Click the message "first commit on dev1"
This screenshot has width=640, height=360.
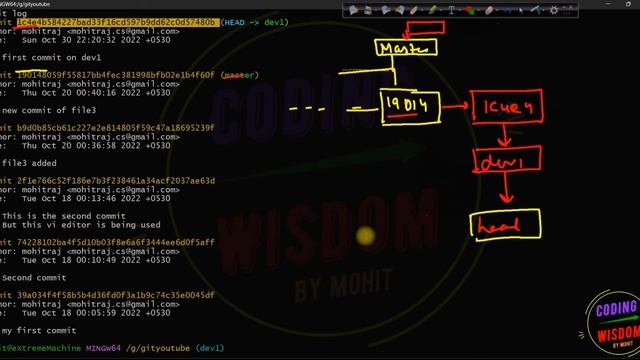(x=51, y=58)
